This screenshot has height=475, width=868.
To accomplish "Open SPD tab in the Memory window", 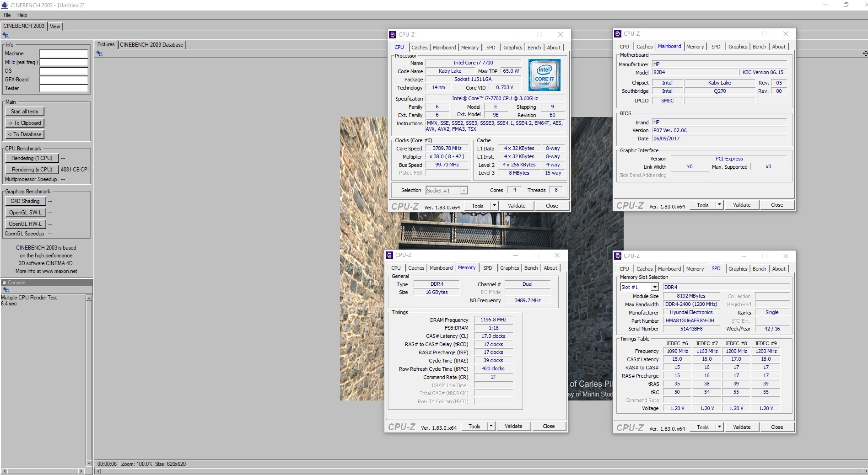I will click(x=488, y=268).
